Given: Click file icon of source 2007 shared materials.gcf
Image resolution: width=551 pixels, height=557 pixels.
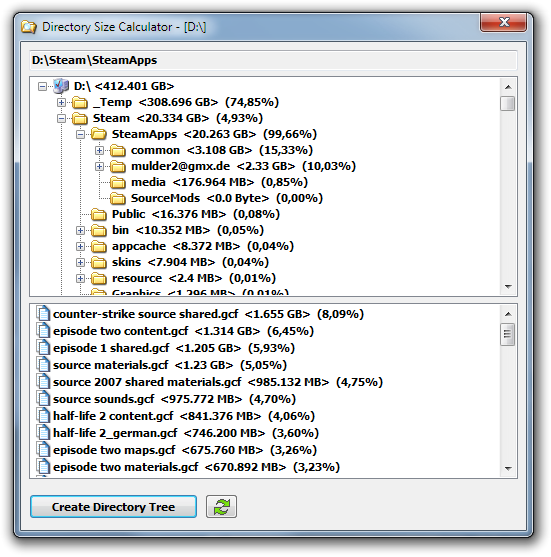Looking at the screenshot, I should tap(43, 382).
